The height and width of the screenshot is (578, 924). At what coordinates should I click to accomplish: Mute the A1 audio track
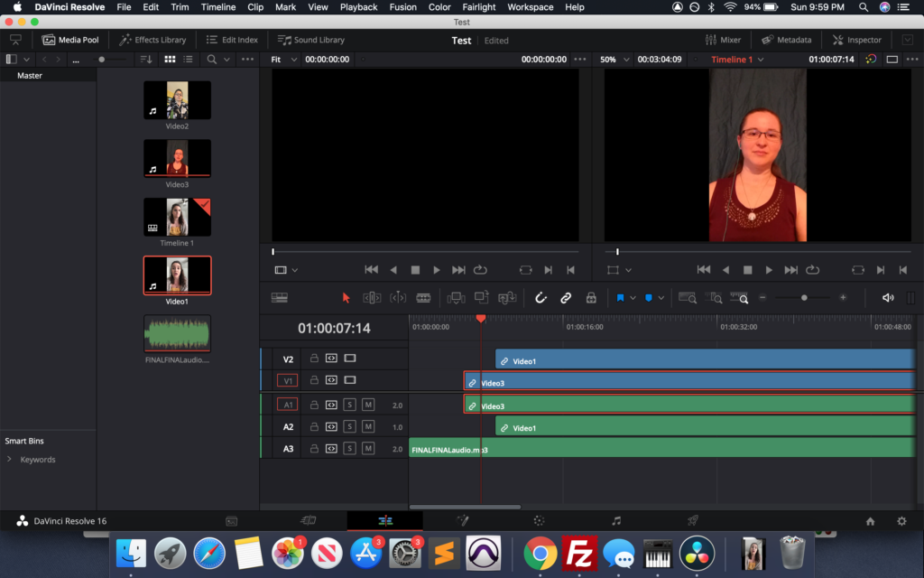(x=368, y=405)
